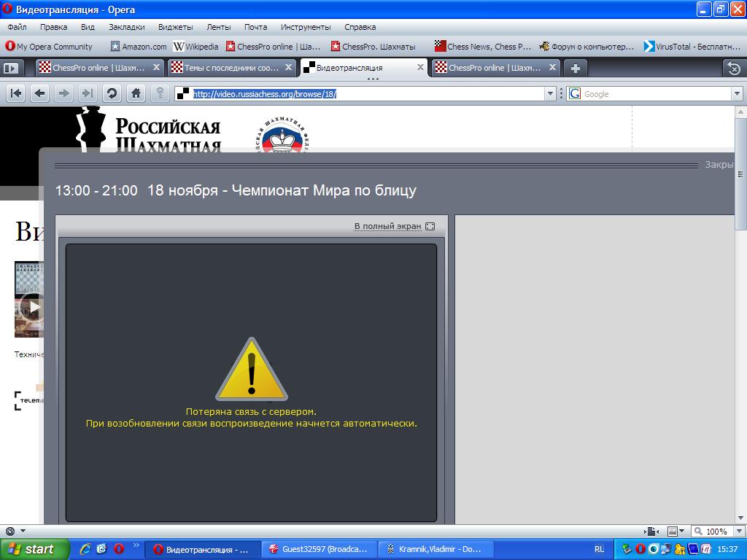Click the Back navigation arrow
Viewport: 747px width, 560px height.
tap(40, 93)
